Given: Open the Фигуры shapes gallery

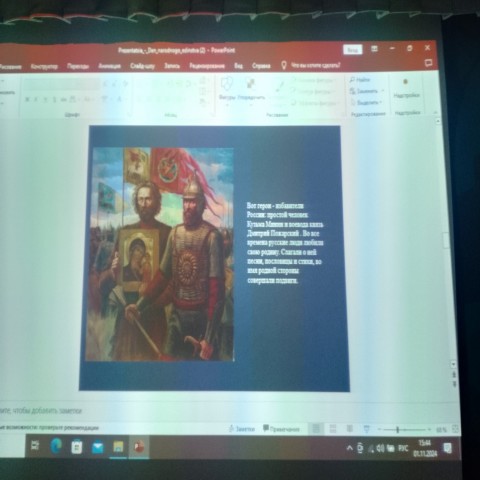Looking at the screenshot, I should pos(227,88).
